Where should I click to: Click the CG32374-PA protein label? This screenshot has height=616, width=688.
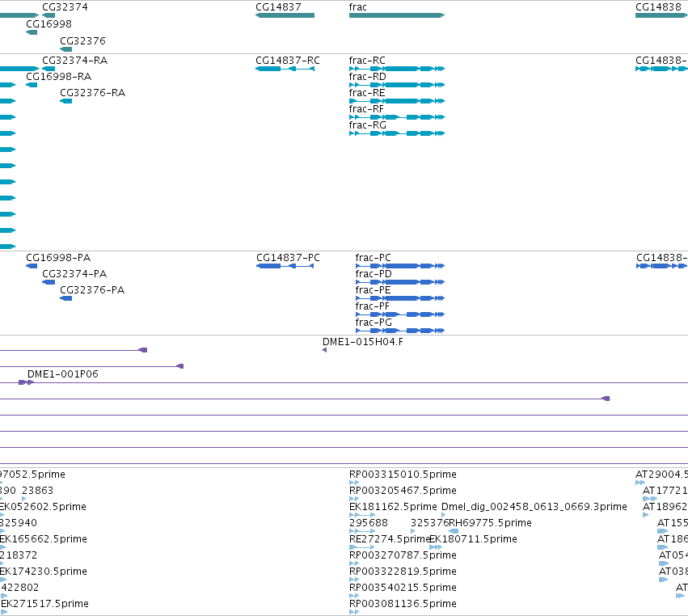[x=74, y=274]
